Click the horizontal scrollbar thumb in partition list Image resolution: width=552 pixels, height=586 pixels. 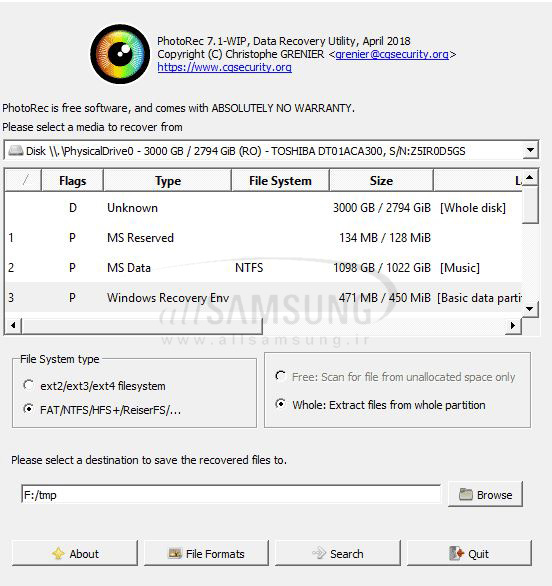tap(142, 326)
